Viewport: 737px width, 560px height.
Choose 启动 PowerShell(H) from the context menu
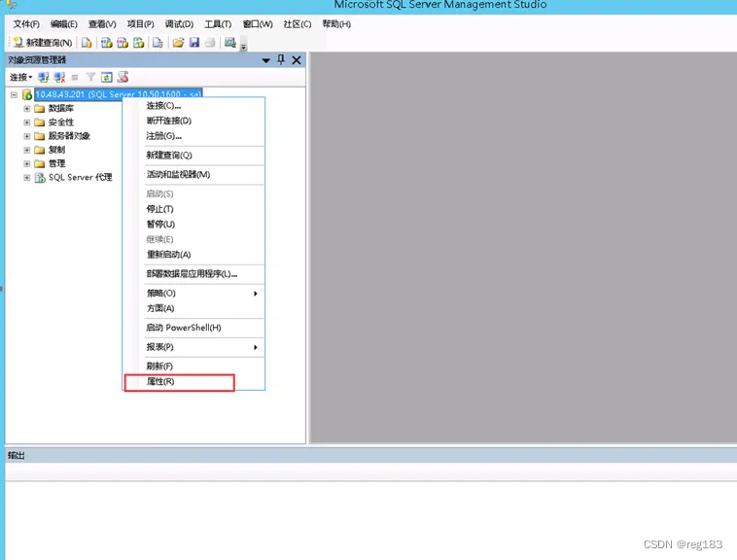tap(193, 328)
